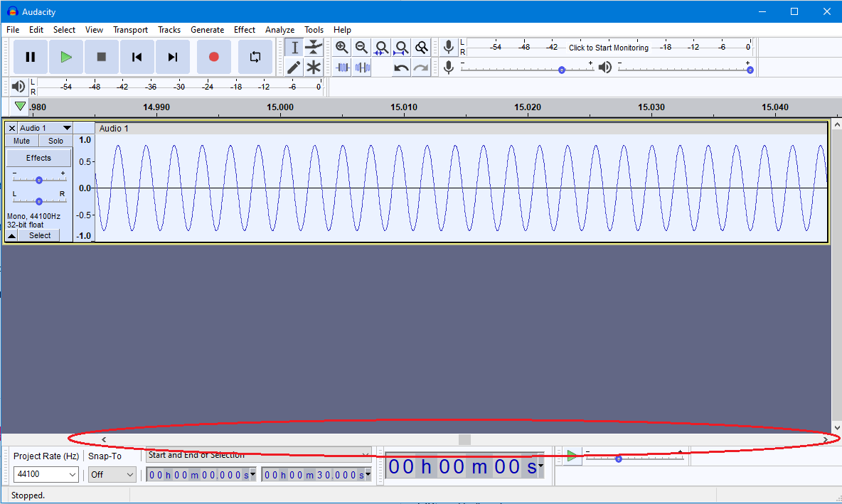Screen dimensions: 842x504
Task: Mute the Audio 1 track
Action: tap(21, 140)
